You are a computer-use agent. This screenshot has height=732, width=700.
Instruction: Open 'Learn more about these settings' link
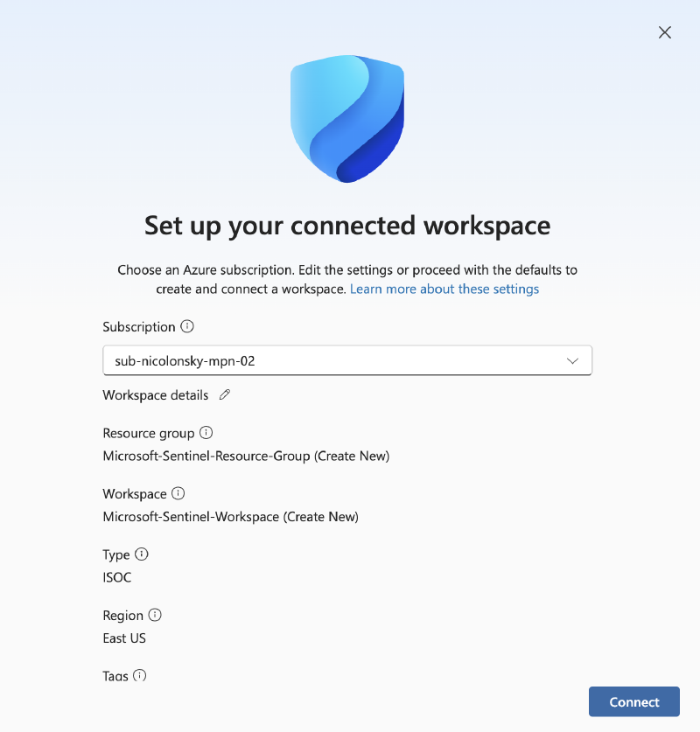point(444,289)
